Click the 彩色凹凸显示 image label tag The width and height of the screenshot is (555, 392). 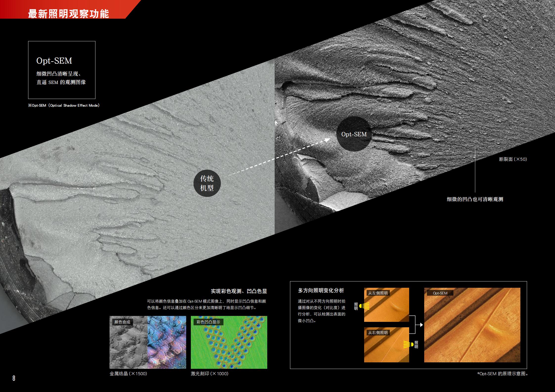click(x=208, y=322)
